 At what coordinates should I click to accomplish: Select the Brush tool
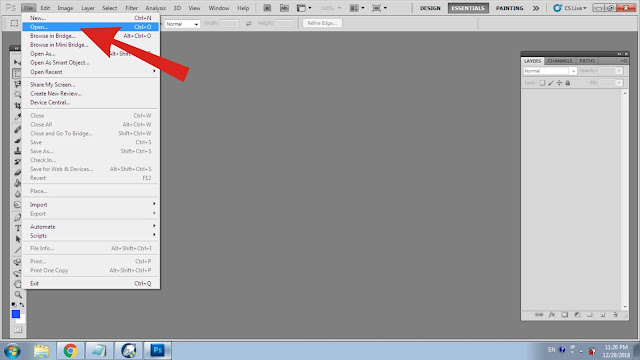coord(17,140)
